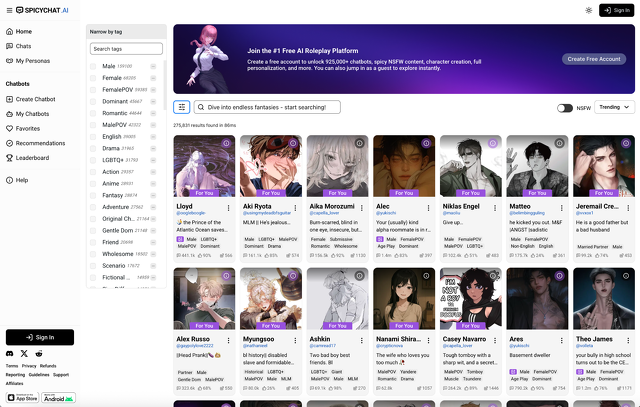640x407 pixels.
Task: Open the three-dot menu for Matteo
Action: click(x=561, y=208)
